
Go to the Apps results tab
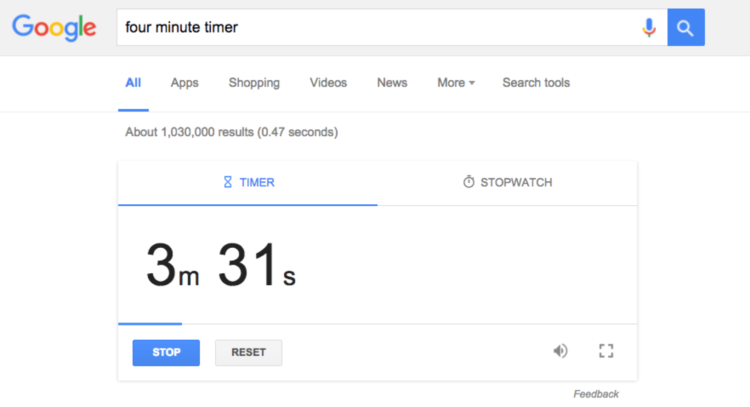[x=185, y=83]
